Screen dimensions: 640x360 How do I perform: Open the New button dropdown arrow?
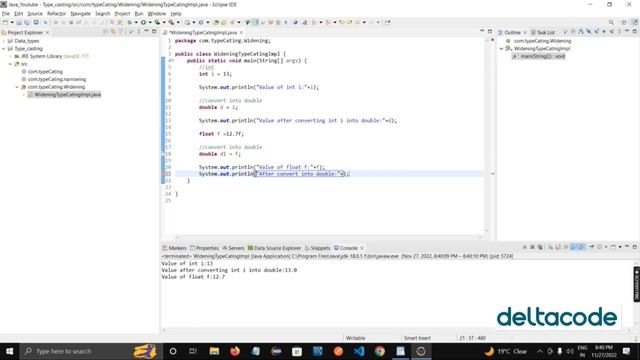[12, 22]
